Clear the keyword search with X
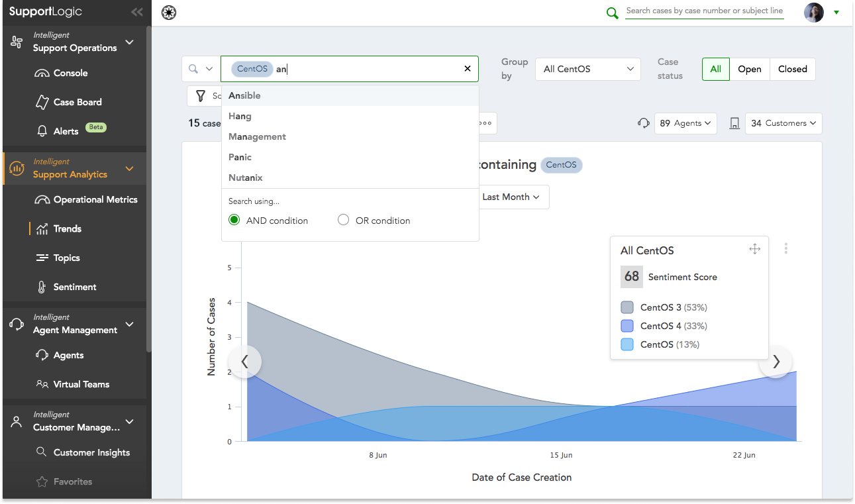The image size is (855, 504). pyautogui.click(x=468, y=69)
